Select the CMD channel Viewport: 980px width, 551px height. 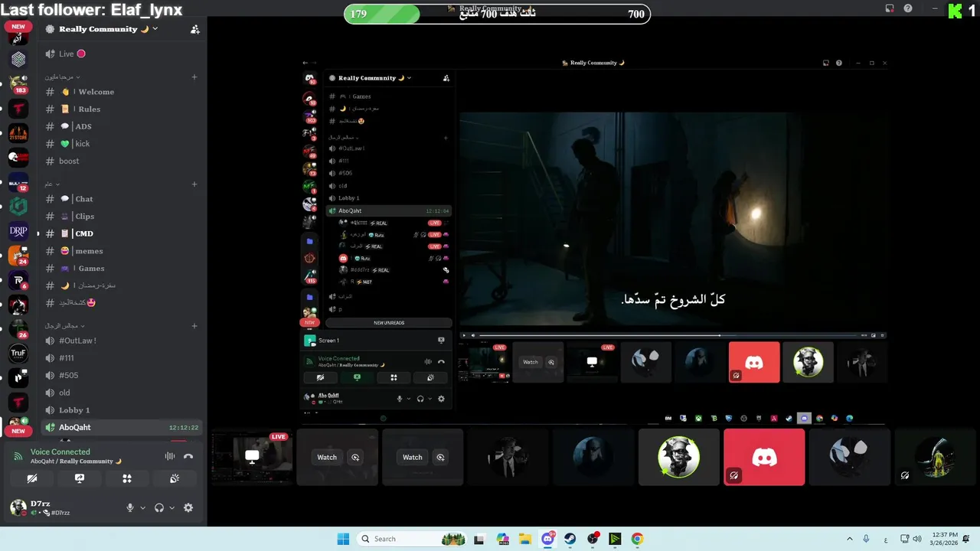[x=122, y=233]
